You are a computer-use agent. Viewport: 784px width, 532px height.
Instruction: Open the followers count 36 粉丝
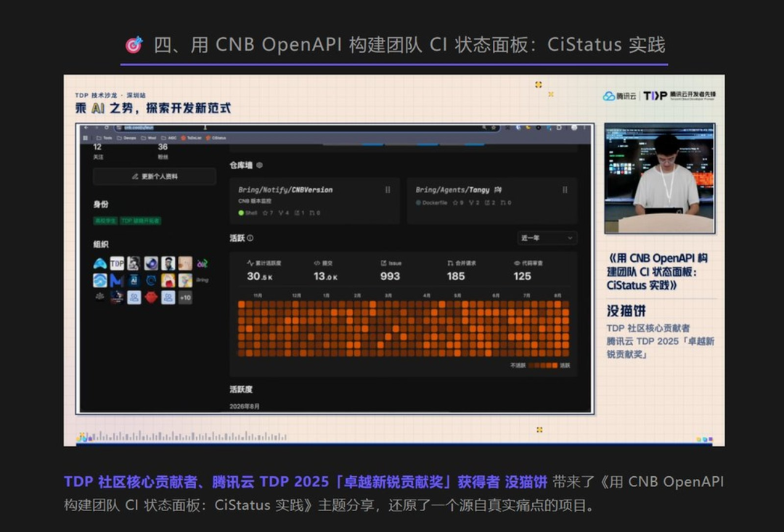[x=163, y=151]
